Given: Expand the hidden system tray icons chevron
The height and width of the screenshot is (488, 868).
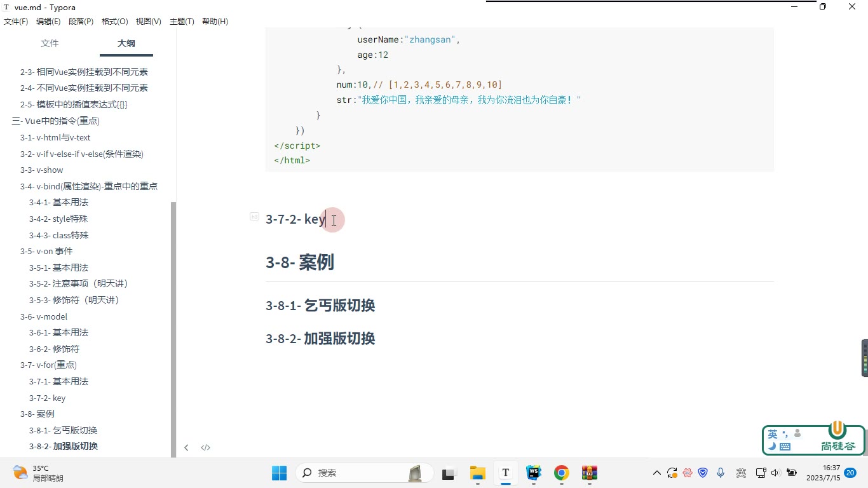Looking at the screenshot, I should 657,473.
